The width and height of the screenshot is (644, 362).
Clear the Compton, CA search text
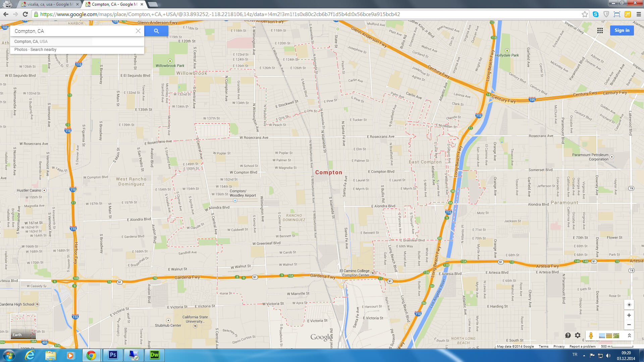[x=138, y=31]
